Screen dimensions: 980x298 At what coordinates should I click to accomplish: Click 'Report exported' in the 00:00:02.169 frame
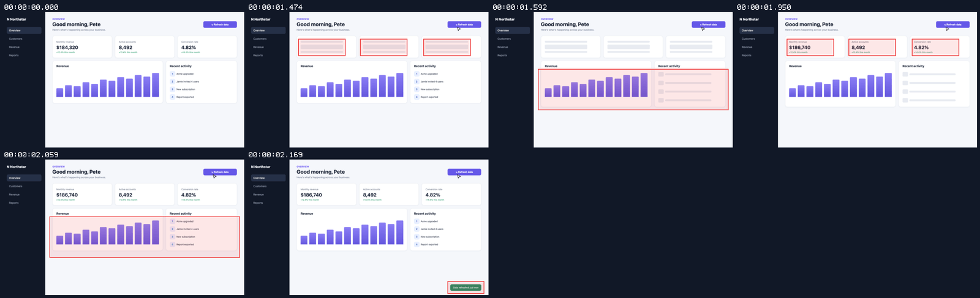coord(429,244)
